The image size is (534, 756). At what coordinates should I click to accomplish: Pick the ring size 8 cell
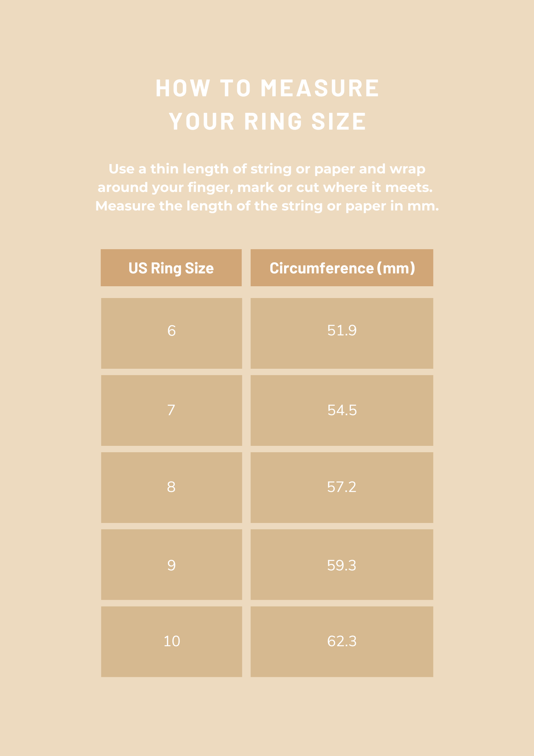[x=171, y=487]
